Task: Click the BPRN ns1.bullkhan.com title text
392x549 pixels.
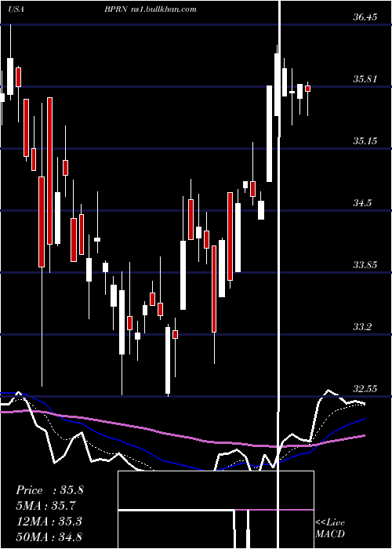Action: point(150,9)
